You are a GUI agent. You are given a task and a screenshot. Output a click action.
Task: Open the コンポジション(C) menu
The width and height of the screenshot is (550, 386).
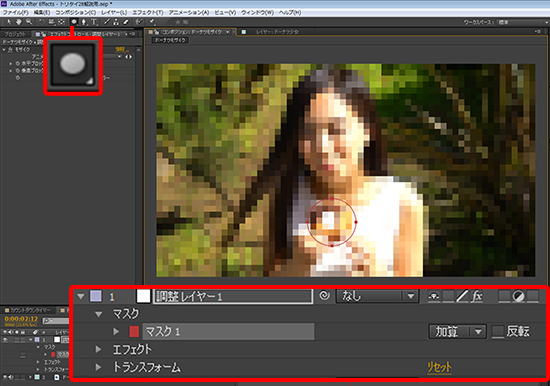click(75, 12)
